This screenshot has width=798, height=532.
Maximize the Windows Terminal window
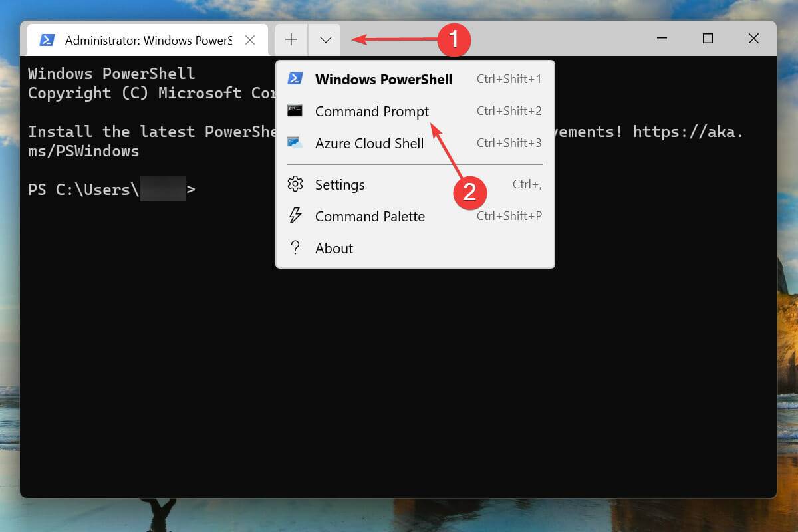(x=708, y=39)
